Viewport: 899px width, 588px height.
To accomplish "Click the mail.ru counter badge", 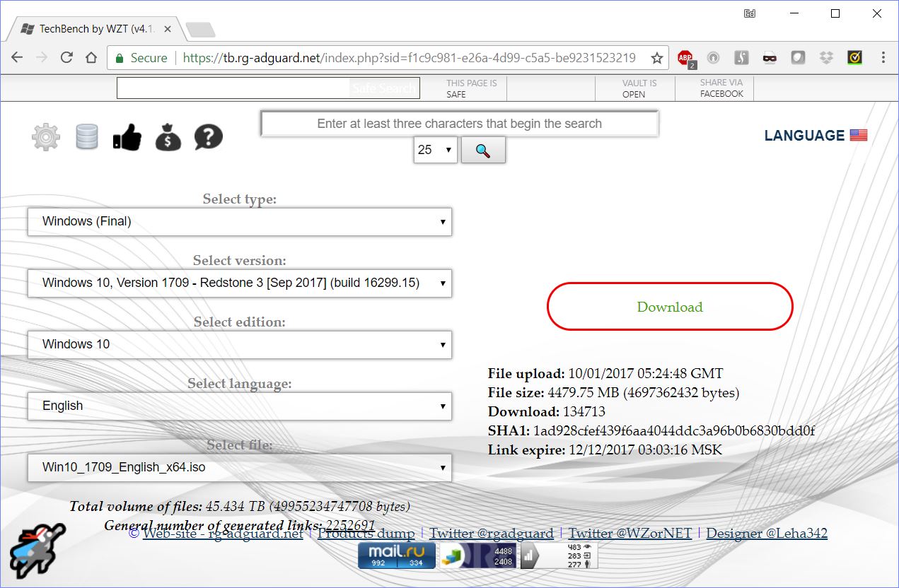I will (396, 555).
